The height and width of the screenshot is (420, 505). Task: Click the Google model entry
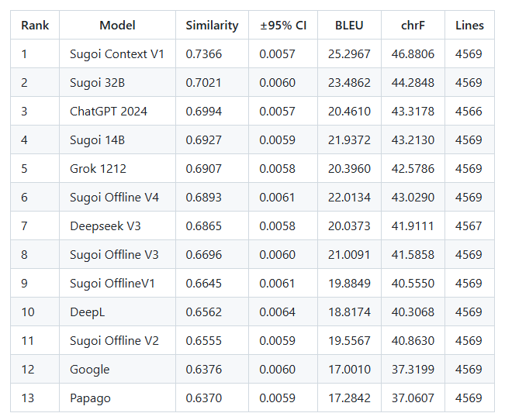[x=90, y=369]
